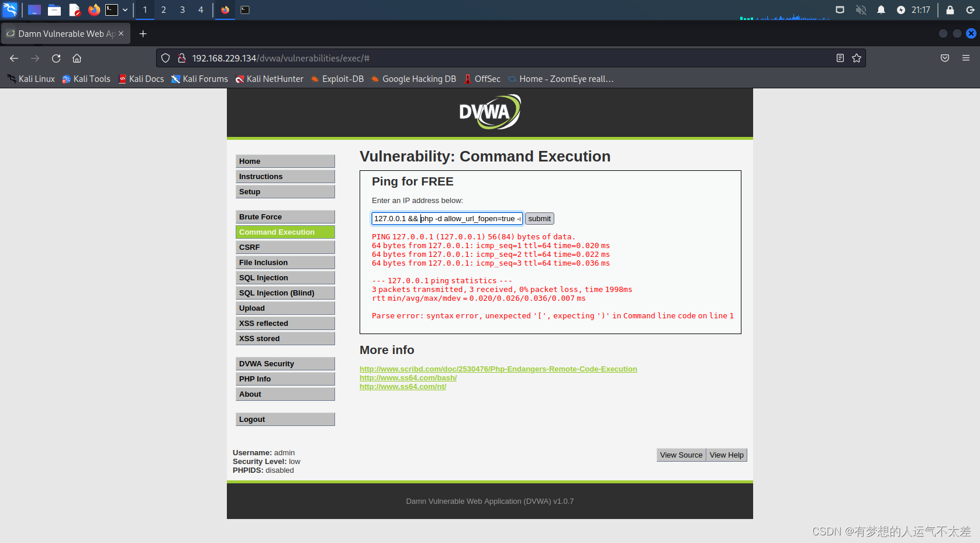This screenshot has width=980, height=543.
Task: Open the Kali applications menu icon
Action: tap(10, 9)
